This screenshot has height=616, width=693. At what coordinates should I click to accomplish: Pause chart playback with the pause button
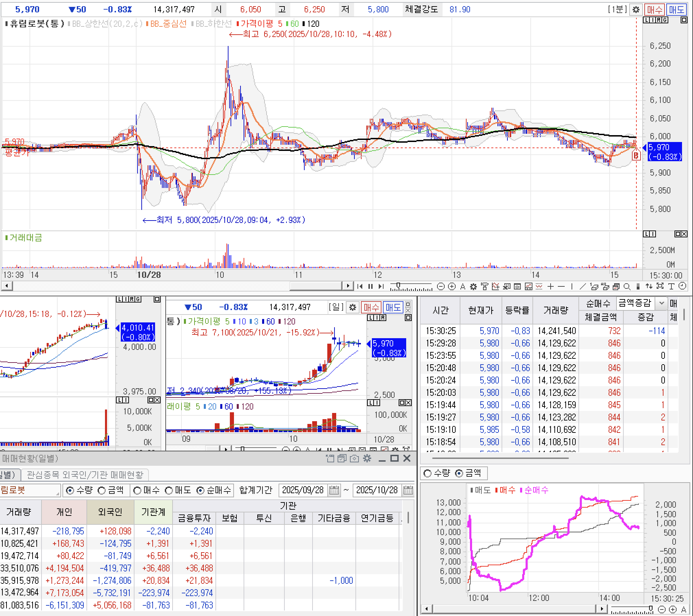point(371,286)
